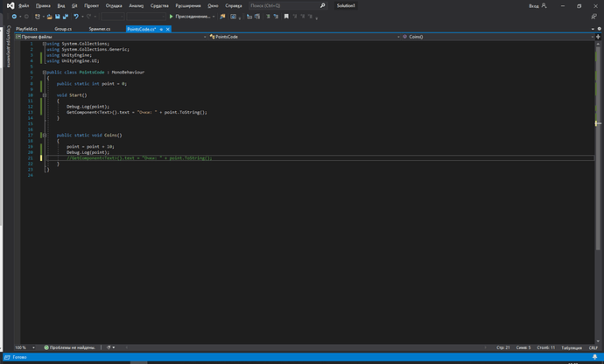Click the Готово status bar icon
The height and width of the screenshot is (364, 604).
[x=7, y=357]
